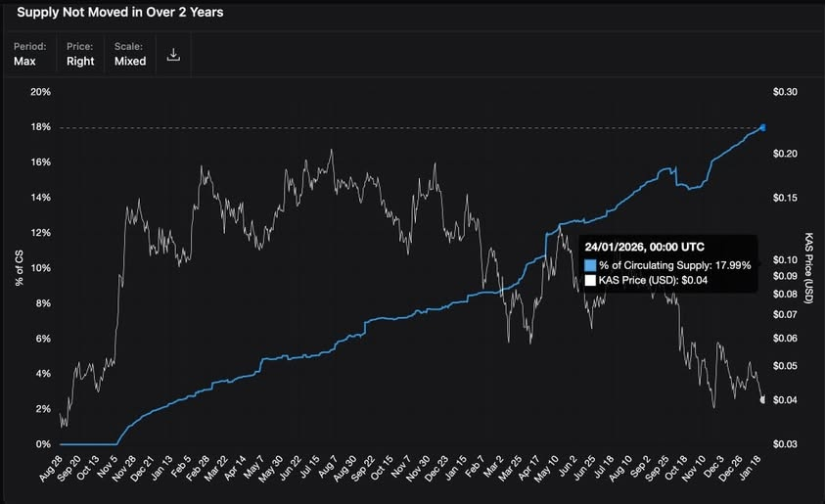
Task: Select the 'Jan 18' date label on x-axis
Action: coord(750,468)
